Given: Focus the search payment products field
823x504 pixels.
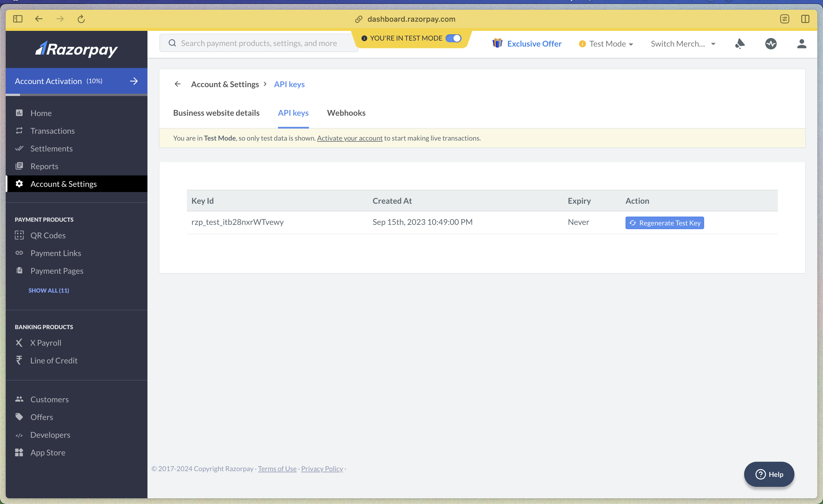Looking at the screenshot, I should pos(259,43).
